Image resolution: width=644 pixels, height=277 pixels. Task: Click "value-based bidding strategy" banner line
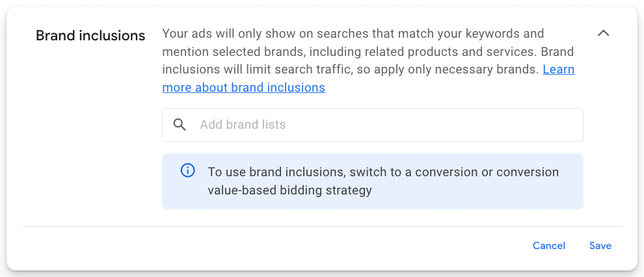pyautogui.click(x=289, y=191)
